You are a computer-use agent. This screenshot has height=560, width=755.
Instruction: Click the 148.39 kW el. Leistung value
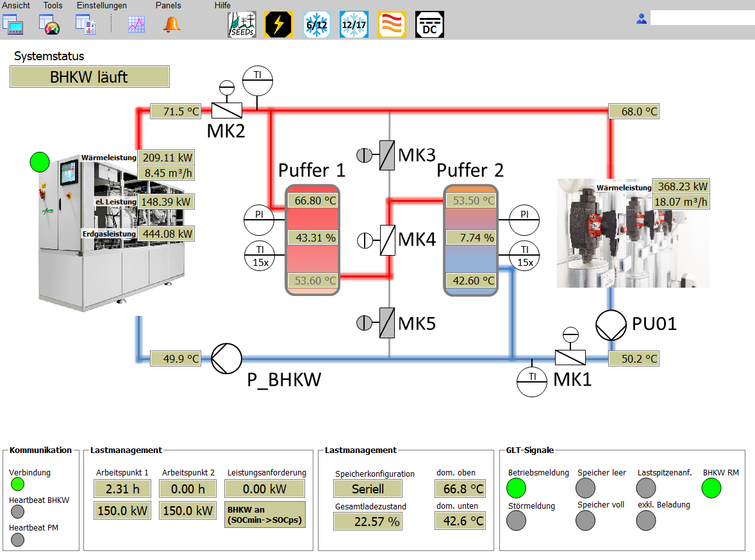tap(167, 202)
